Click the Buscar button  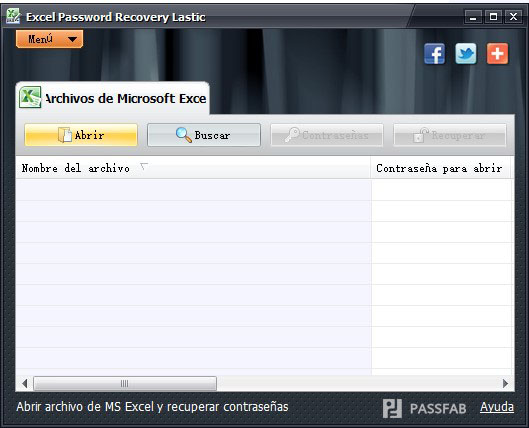pos(204,135)
